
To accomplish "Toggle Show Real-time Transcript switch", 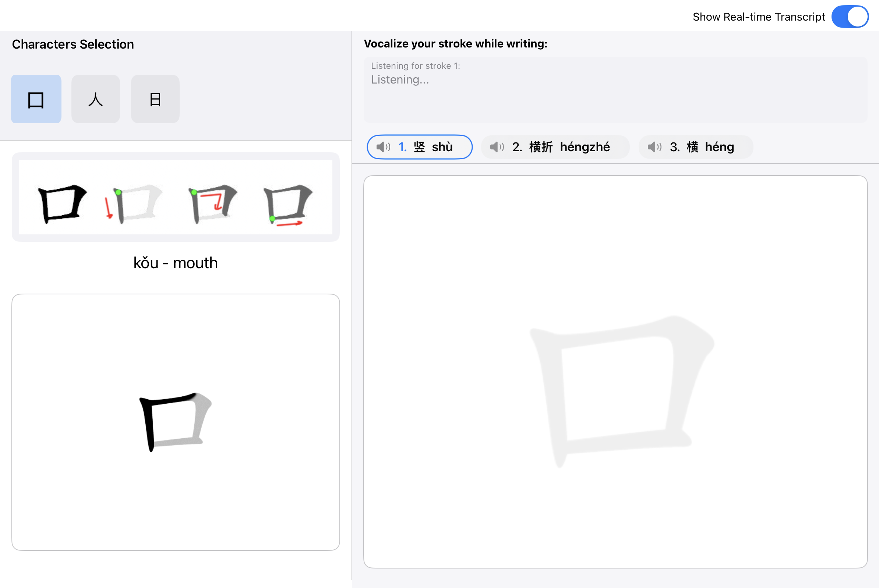I will pyautogui.click(x=850, y=17).
